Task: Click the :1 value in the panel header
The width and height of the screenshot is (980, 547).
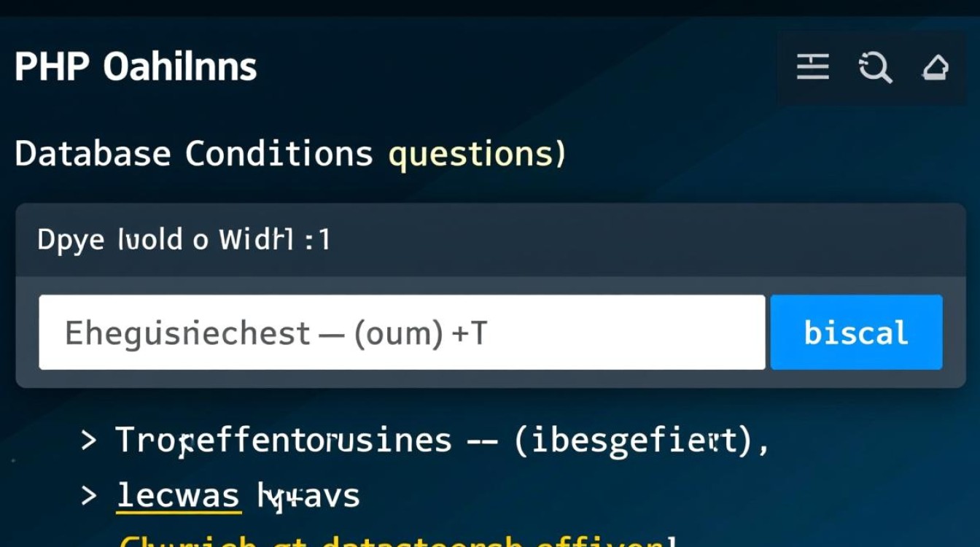Action: 316,239
